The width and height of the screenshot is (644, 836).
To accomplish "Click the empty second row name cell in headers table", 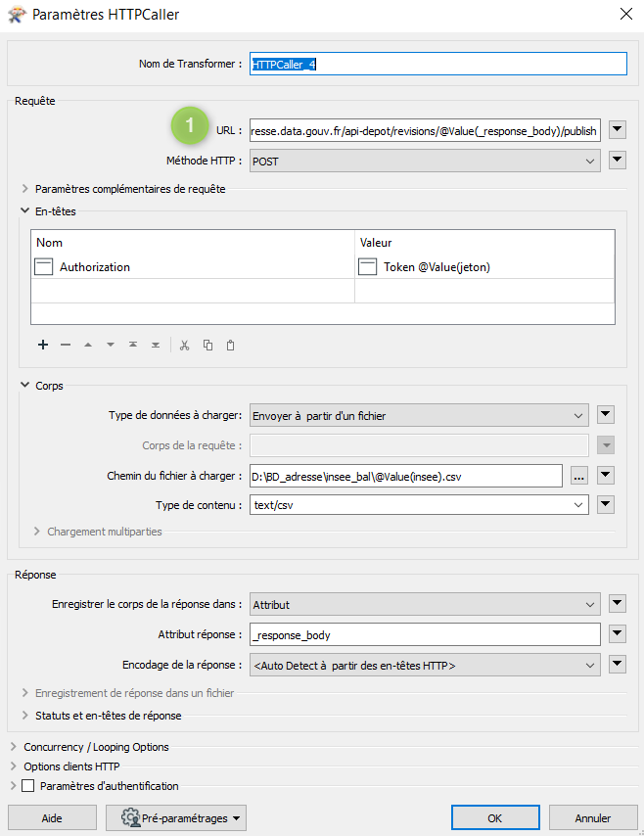I will [193, 291].
